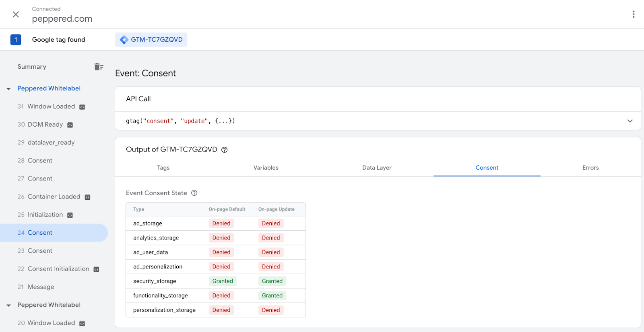Screen dimensions: 644x332
Task: Select event 26 Container Loaded
Action: tap(49, 197)
